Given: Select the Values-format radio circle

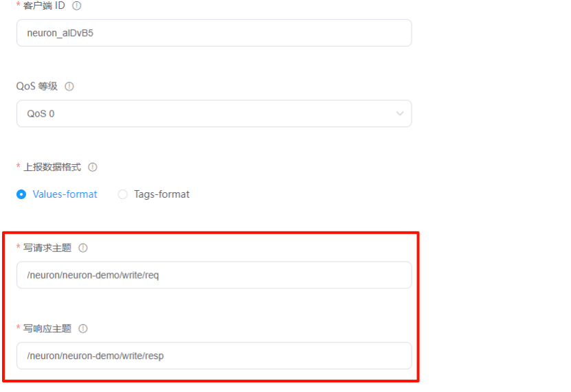Looking at the screenshot, I should (21, 194).
